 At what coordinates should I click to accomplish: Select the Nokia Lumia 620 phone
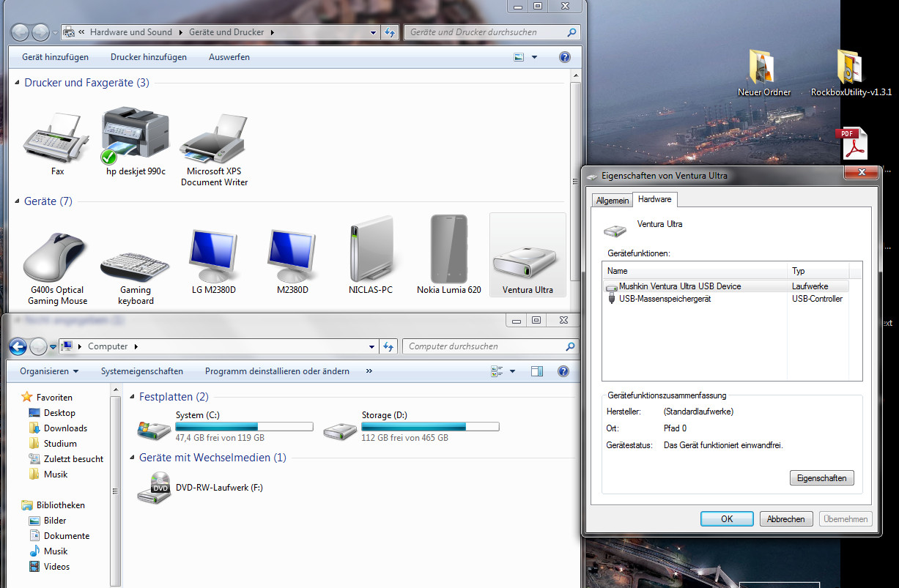[x=449, y=249]
